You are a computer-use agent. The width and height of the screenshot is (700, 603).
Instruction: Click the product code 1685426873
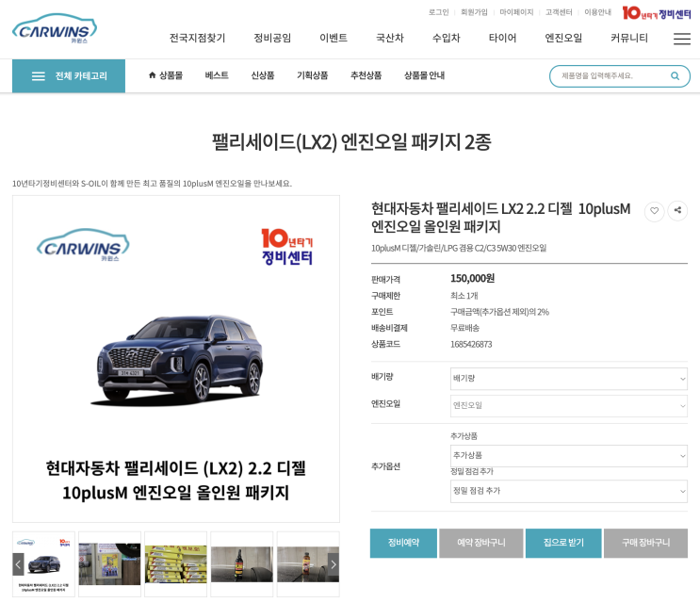coord(471,344)
